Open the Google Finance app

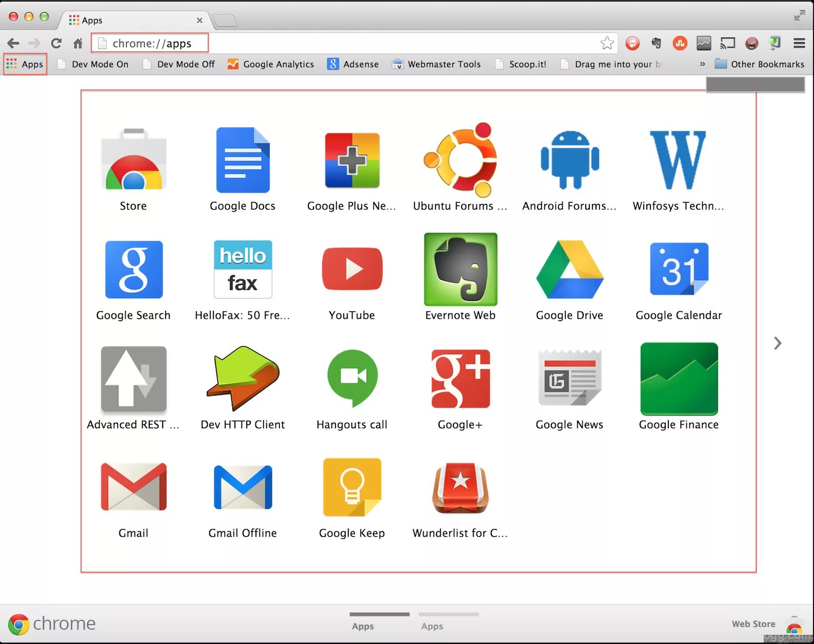pyautogui.click(x=679, y=379)
